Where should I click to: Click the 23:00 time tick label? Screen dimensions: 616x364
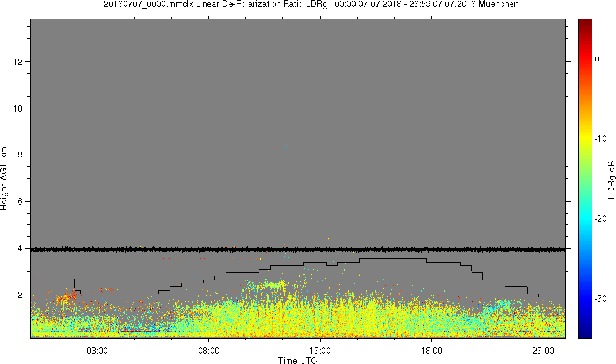pos(543,351)
